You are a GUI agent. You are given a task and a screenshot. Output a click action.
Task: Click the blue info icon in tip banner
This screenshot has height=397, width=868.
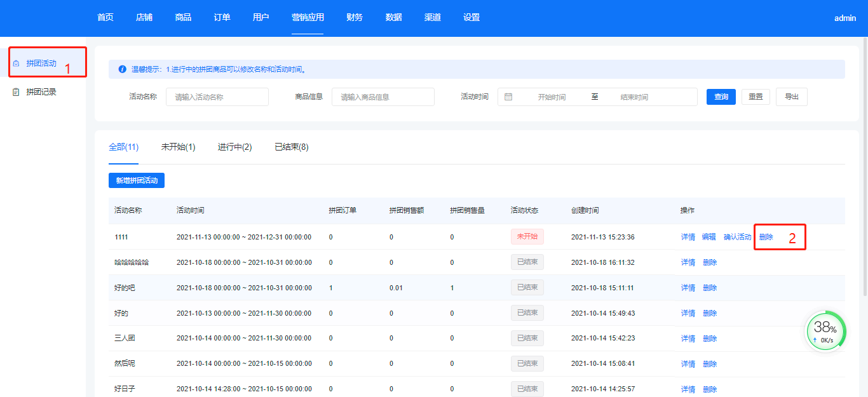pyautogui.click(x=122, y=69)
